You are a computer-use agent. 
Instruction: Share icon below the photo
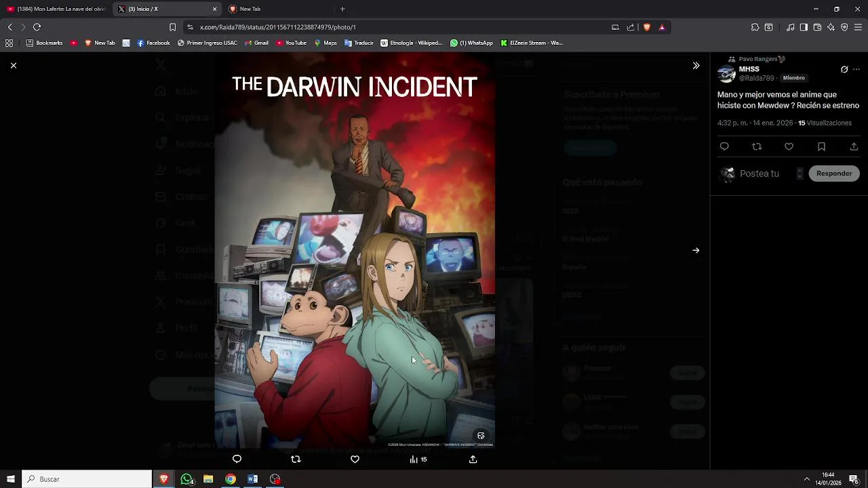point(473,460)
